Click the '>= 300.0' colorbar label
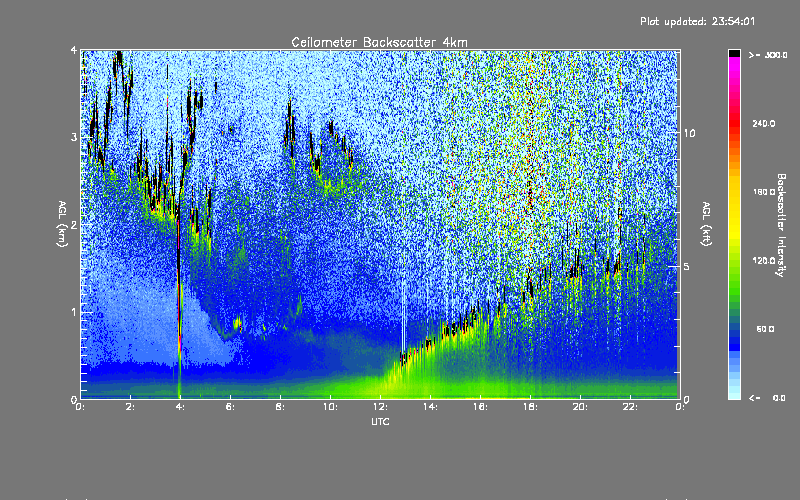The image size is (800, 500). click(768, 55)
